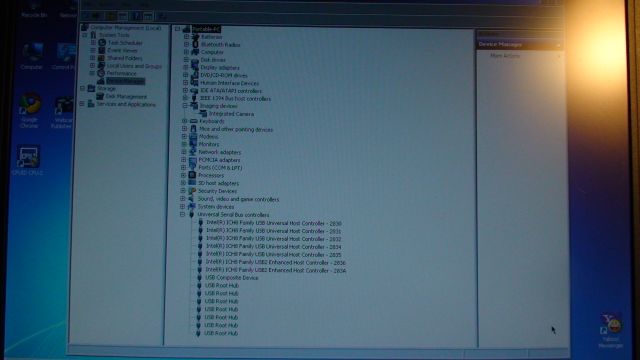The height and width of the screenshot is (360, 640).
Task: Expand IDE ATA/ATAPI controllers node
Action: pyautogui.click(x=186, y=91)
